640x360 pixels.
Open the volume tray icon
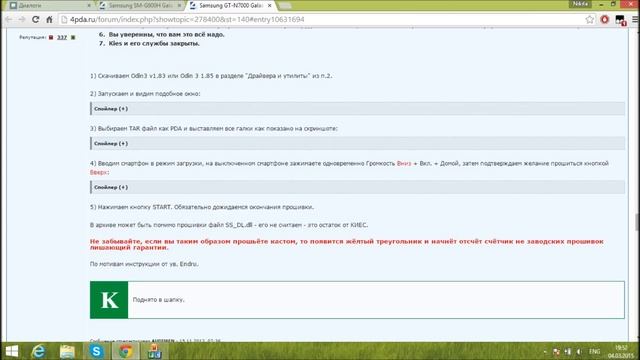click(x=579, y=351)
